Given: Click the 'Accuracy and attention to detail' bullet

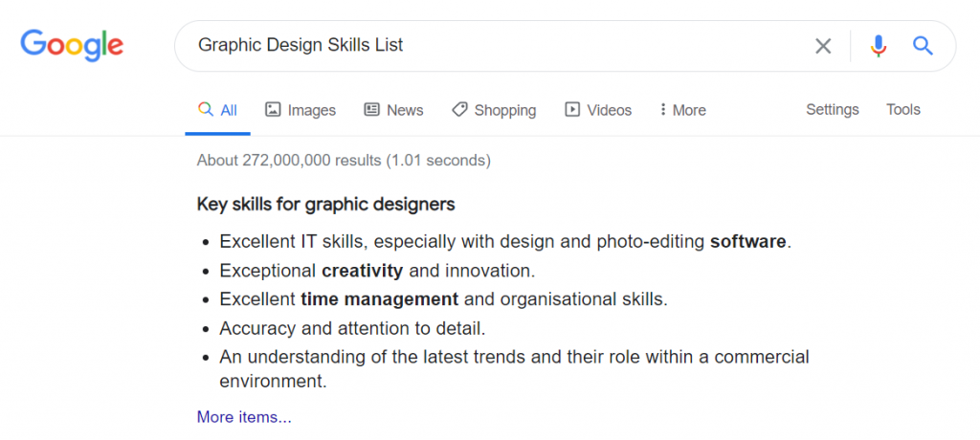Looking at the screenshot, I should tap(352, 328).
